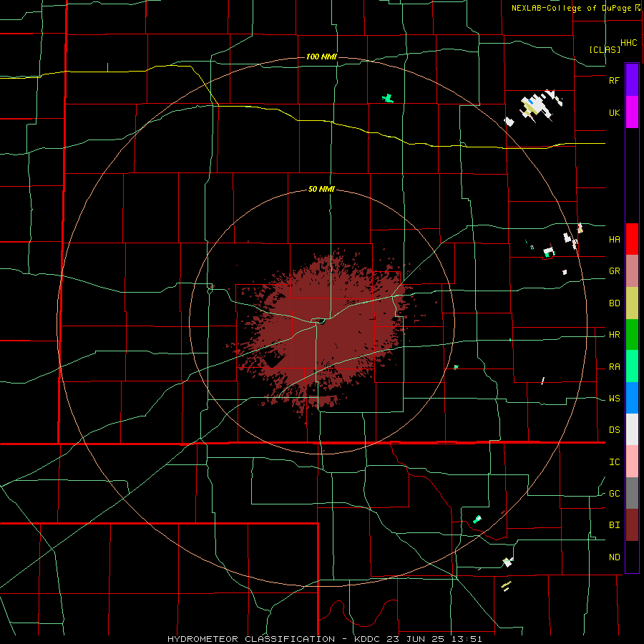Click the BI legend label
Screen dimensions: 644x644
point(614,525)
